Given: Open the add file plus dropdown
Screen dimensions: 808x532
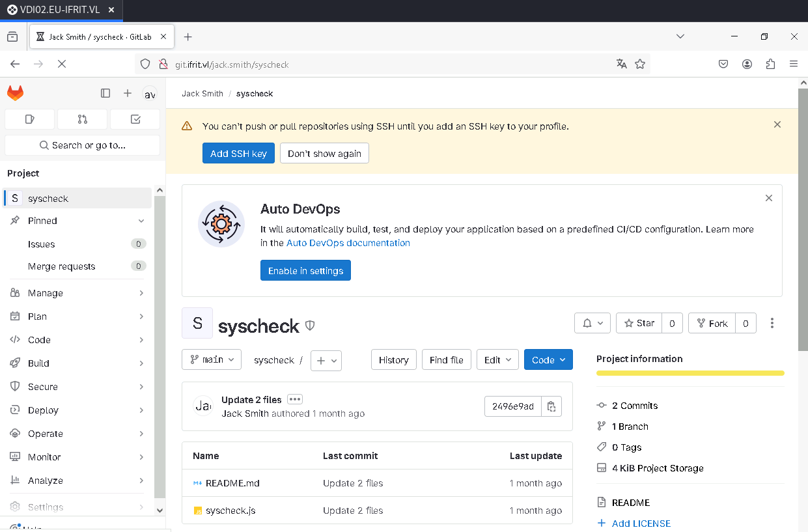Looking at the screenshot, I should [326, 360].
